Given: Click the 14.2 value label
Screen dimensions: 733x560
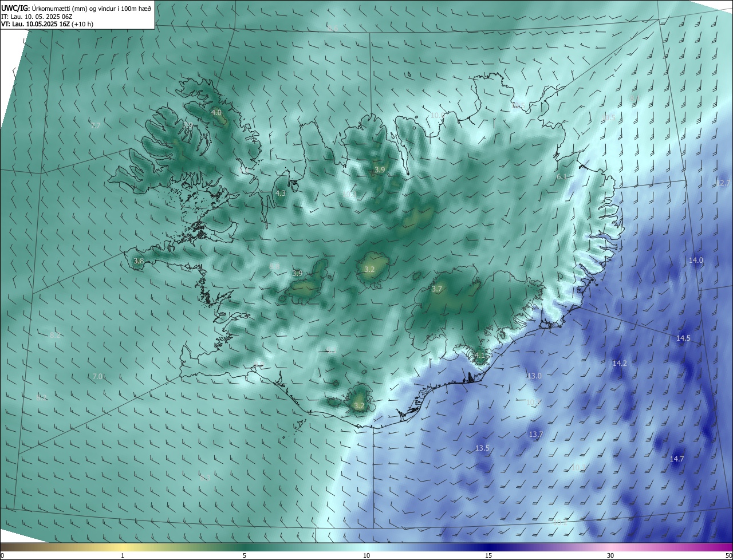Looking at the screenshot, I should pyautogui.click(x=620, y=364).
